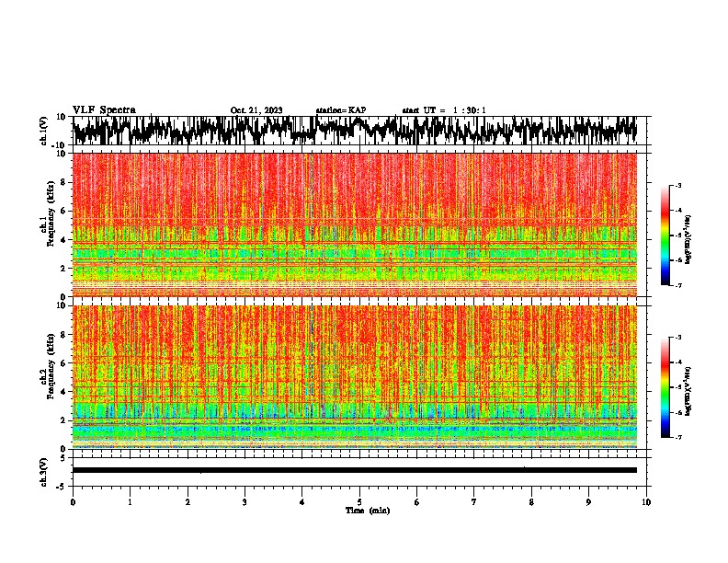Screen dimensions: 728x563
Task: Select the date label "Oct. 21, 2023"
Action: coord(256,110)
